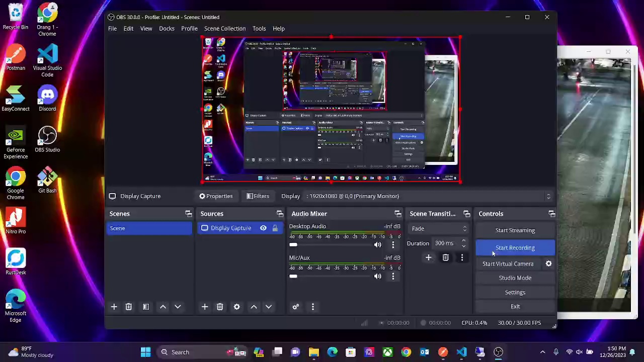Remove selected source with trash icon
This screenshot has height=362, width=644.
click(220, 307)
